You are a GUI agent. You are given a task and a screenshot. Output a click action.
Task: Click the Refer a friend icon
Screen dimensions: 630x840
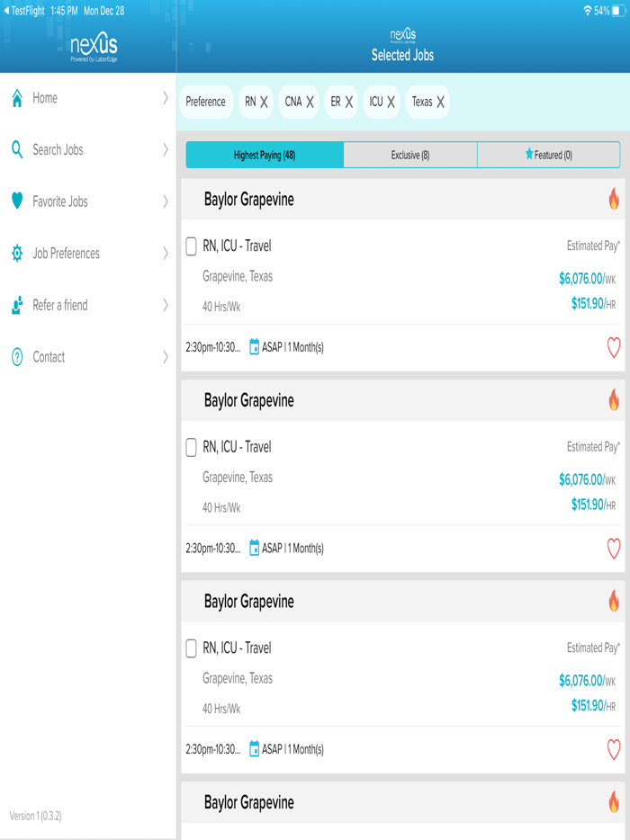[16, 305]
